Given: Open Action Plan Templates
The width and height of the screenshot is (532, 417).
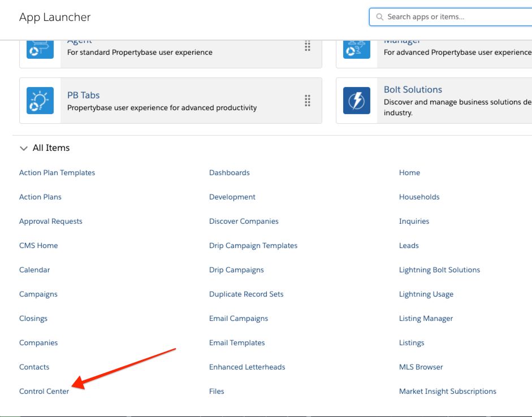Looking at the screenshot, I should 57,172.
